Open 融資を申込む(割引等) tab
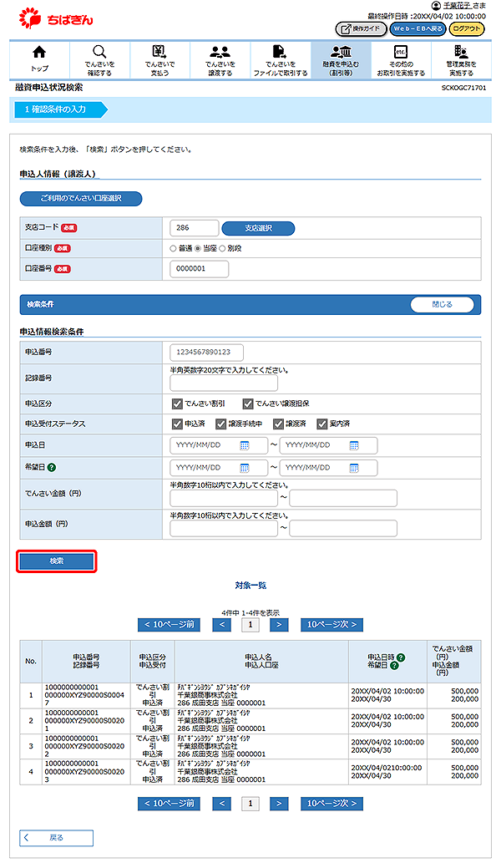Image resolution: width=501 pixels, height=868 pixels. tap(340, 59)
